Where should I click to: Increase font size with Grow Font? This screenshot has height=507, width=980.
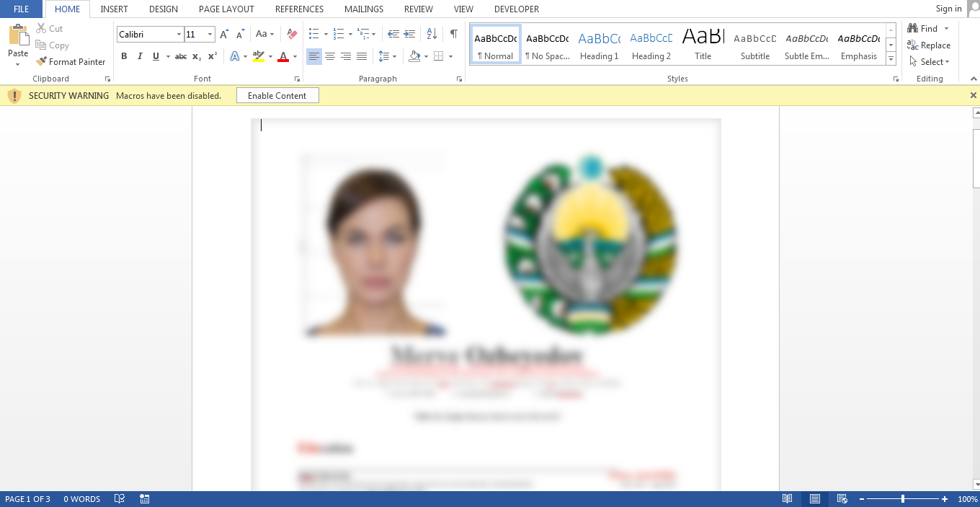224,35
